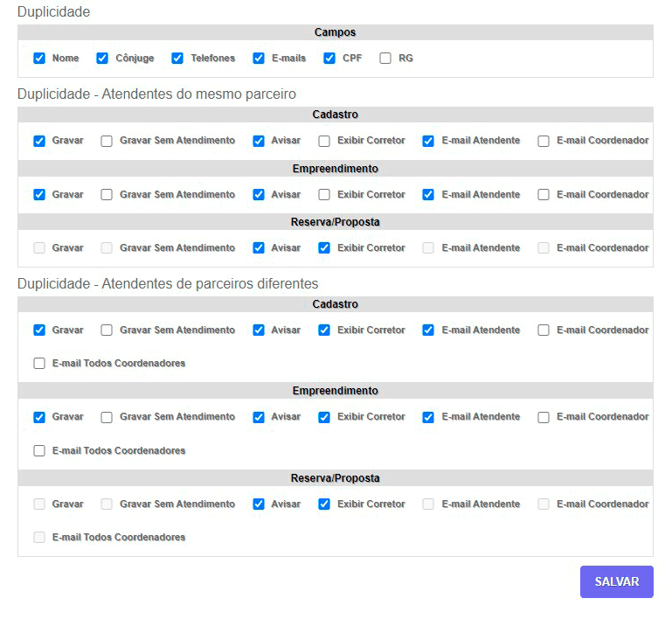Enable the RG field checkbox
The image size is (672, 640).
385,59
